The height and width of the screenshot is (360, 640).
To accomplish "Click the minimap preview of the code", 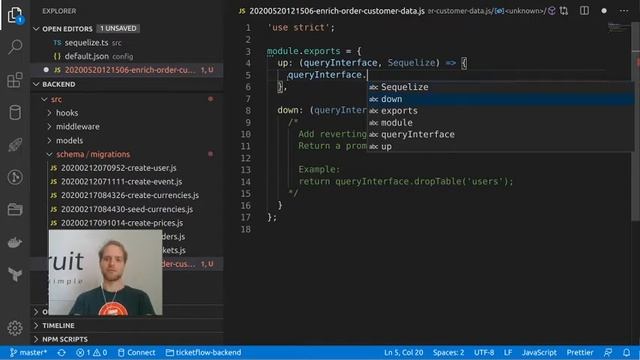I will point(619,28).
